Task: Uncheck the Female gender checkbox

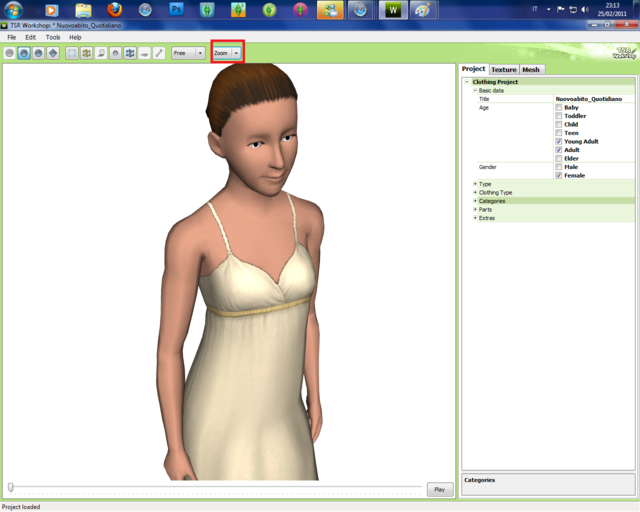Action: [559, 176]
